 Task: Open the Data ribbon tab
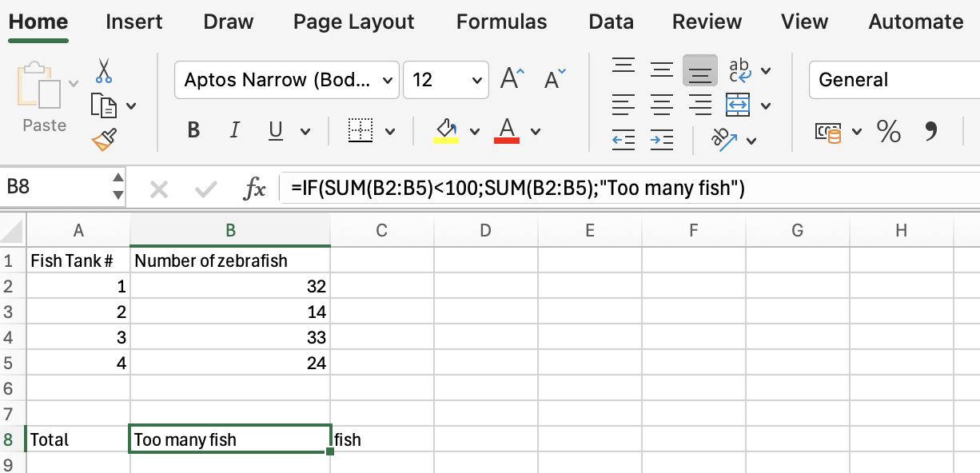click(612, 22)
